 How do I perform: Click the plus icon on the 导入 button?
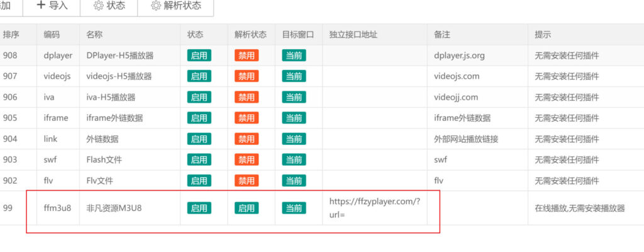(41, 6)
